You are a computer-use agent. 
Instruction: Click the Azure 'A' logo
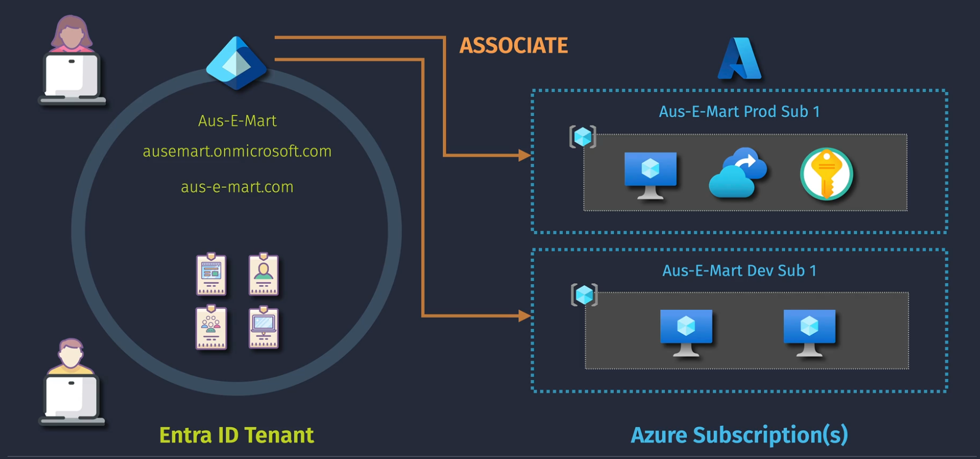(740, 59)
